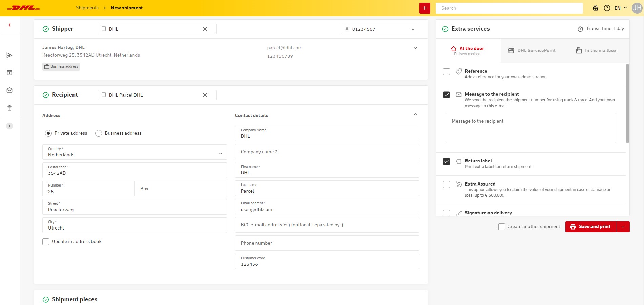
Task: Click the Return label icon
Action: click(459, 161)
